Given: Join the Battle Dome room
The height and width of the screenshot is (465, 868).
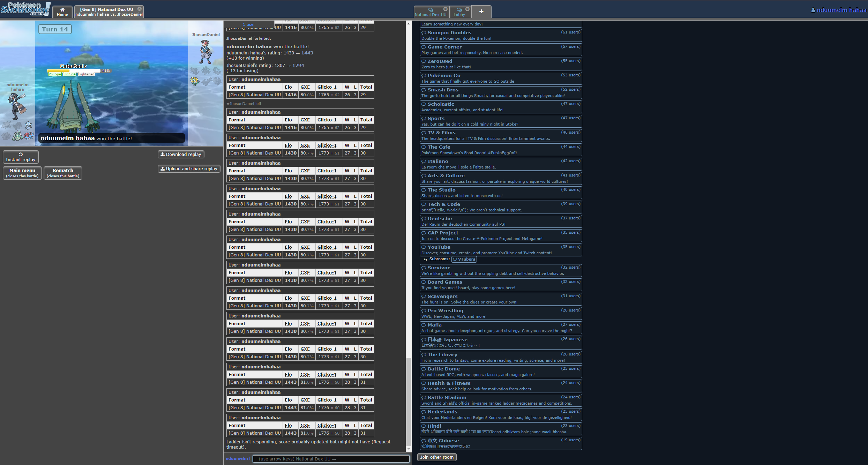Looking at the screenshot, I should click(x=501, y=372).
